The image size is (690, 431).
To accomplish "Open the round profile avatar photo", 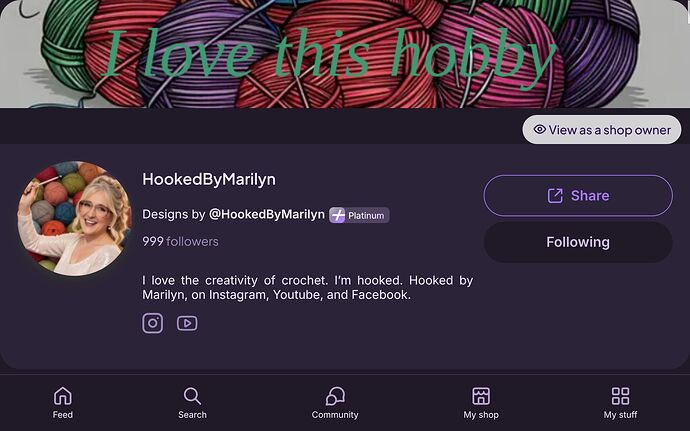I will click(x=74, y=217).
